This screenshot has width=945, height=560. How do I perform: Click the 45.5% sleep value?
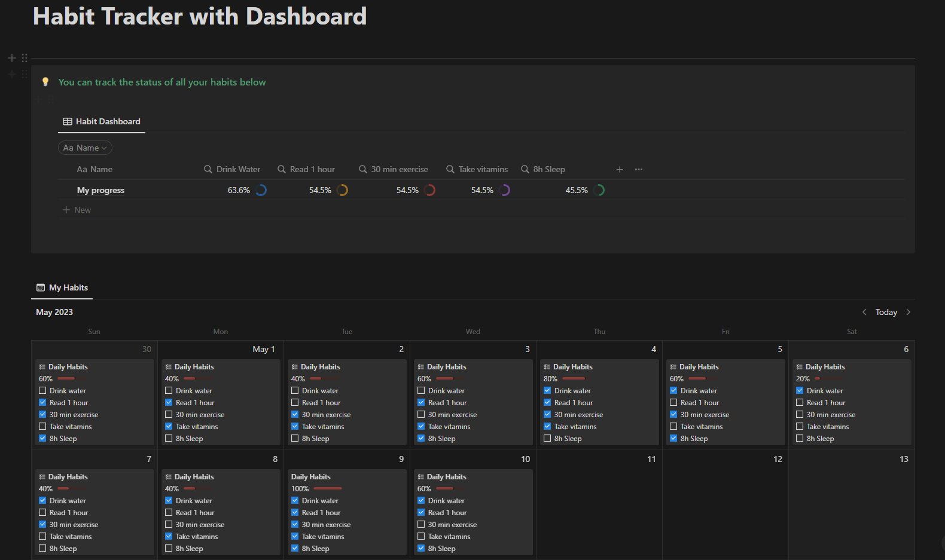(x=577, y=190)
